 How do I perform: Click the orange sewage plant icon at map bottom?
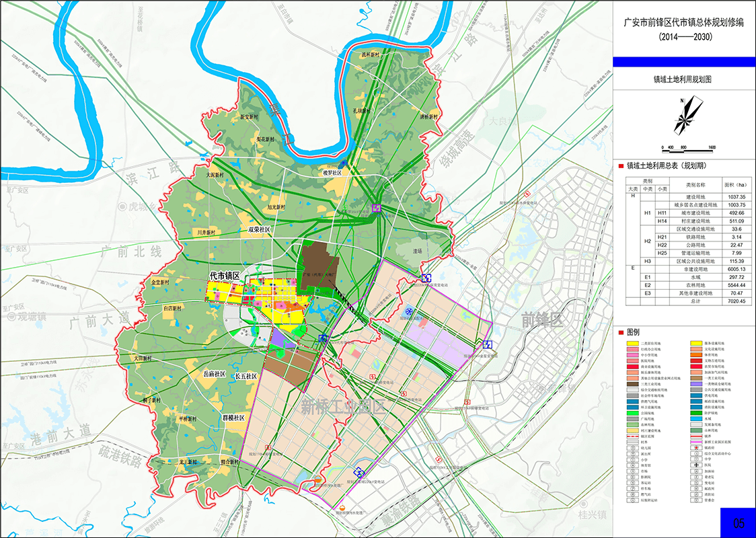(343, 508)
